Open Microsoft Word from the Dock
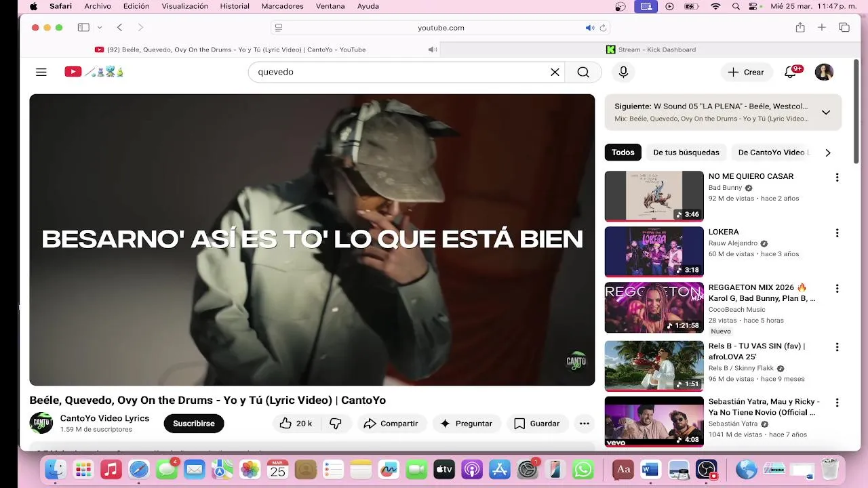Screen dimensions: 868x488 tap(650, 469)
